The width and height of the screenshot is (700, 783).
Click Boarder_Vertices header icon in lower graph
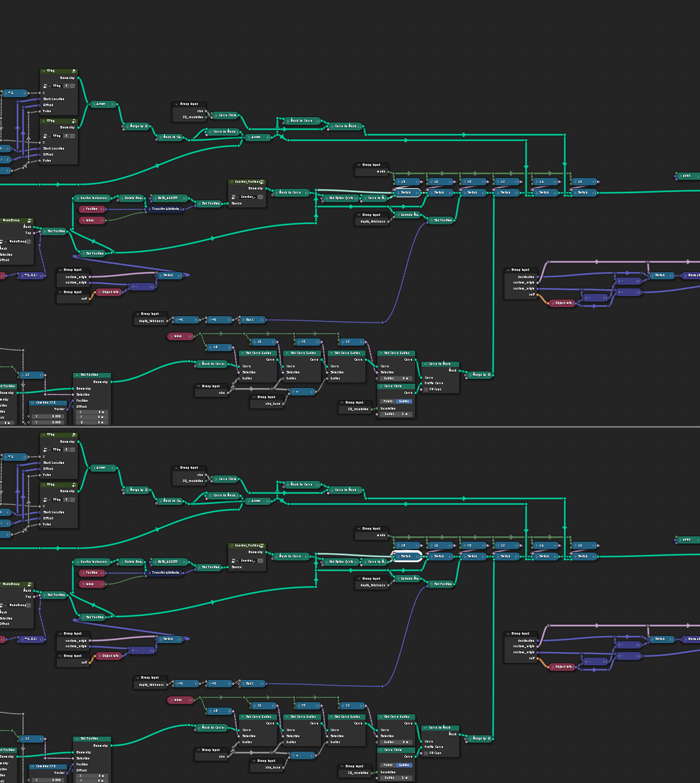(262, 545)
